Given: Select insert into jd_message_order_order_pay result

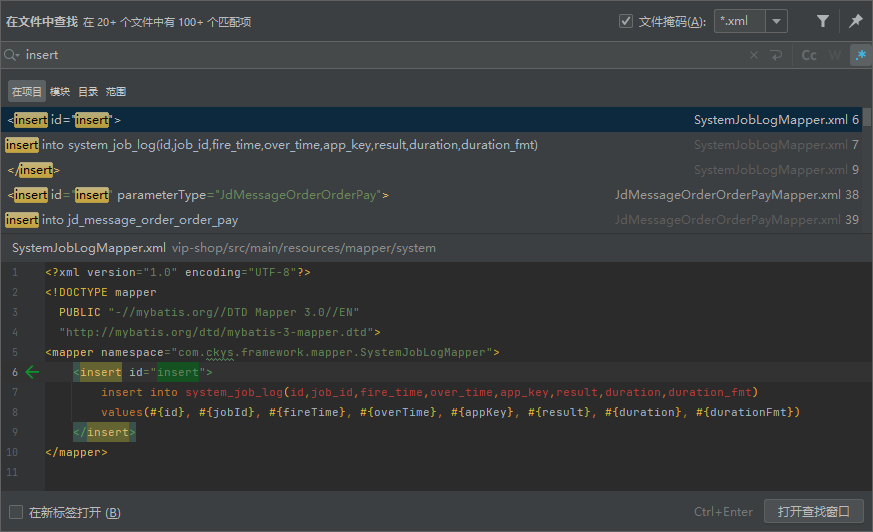Looking at the screenshot, I should pyautogui.click(x=431, y=220).
